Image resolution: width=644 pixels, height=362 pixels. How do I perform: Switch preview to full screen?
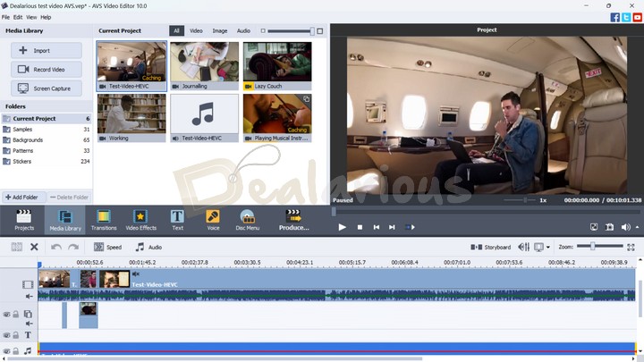point(594,227)
